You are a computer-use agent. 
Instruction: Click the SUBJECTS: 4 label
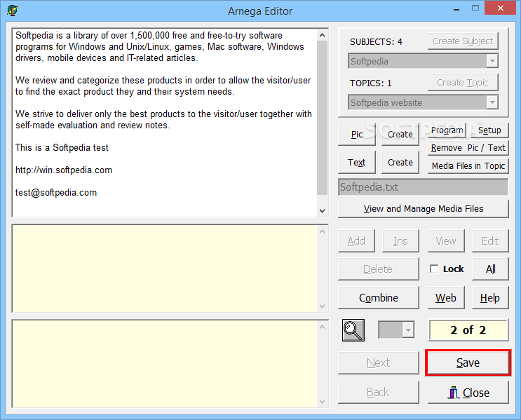(376, 42)
